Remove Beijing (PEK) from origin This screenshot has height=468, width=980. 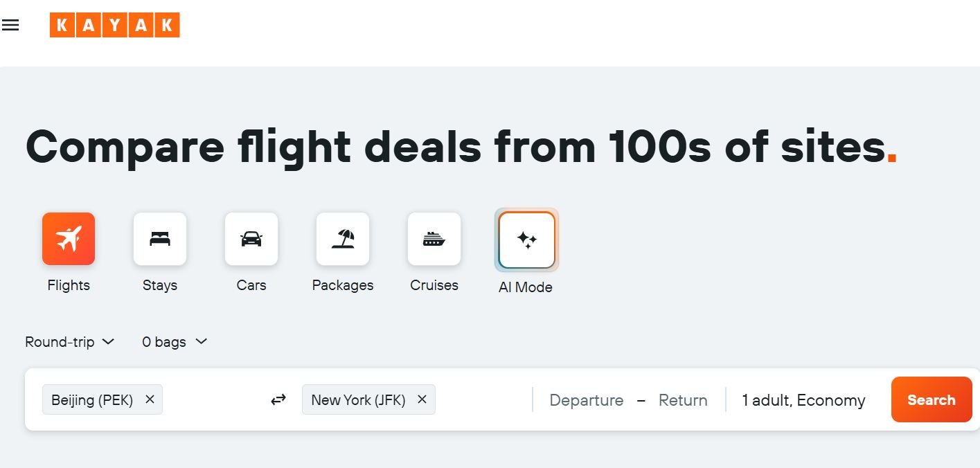tap(150, 399)
